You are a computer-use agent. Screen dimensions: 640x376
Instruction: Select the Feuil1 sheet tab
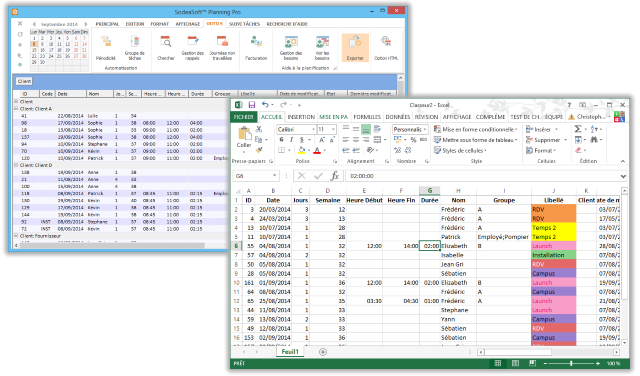[290, 352]
